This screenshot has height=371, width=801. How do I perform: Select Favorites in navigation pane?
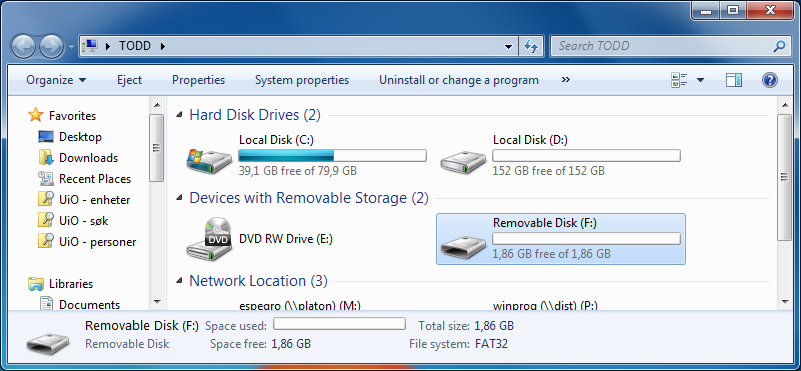click(72, 116)
